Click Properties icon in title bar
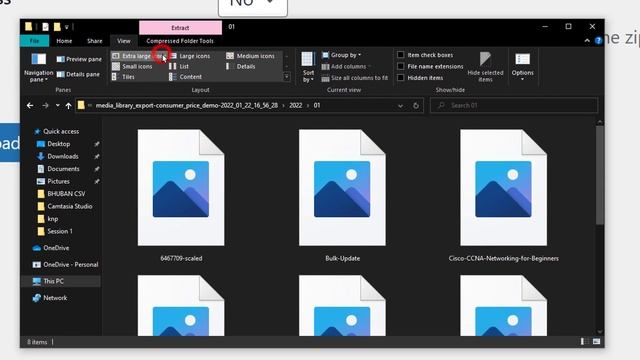 [45, 27]
